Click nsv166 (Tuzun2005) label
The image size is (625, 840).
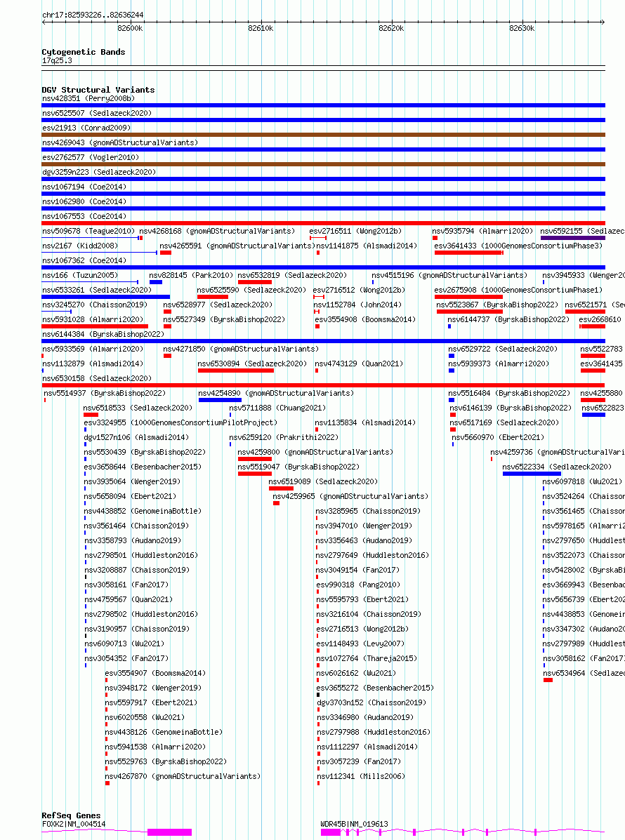[80, 275]
